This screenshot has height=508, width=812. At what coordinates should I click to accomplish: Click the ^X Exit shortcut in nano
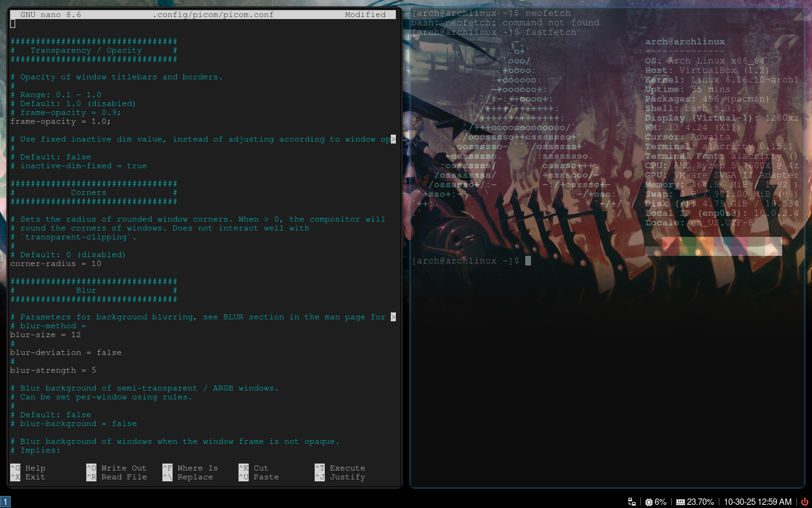(x=28, y=477)
